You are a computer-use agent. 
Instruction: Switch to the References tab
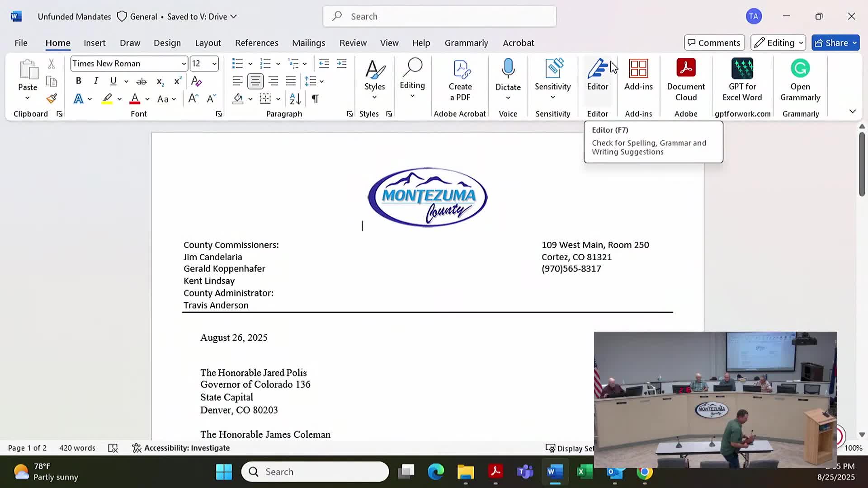[256, 43]
